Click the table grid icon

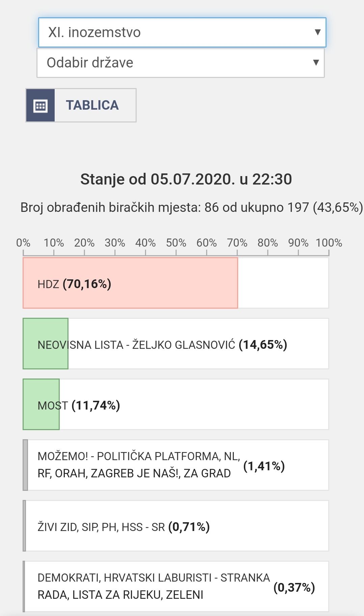40,105
